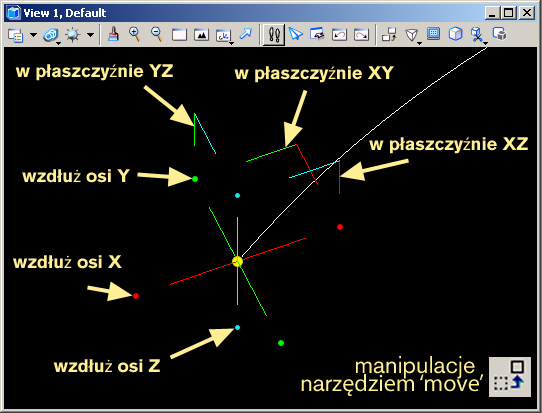The height and width of the screenshot is (413, 542).
Task: Select the Zoom Out magnifier
Action: pos(157,35)
